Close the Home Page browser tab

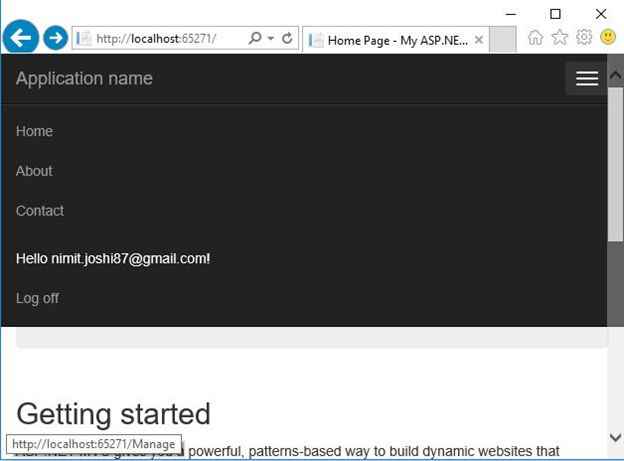coord(479,39)
